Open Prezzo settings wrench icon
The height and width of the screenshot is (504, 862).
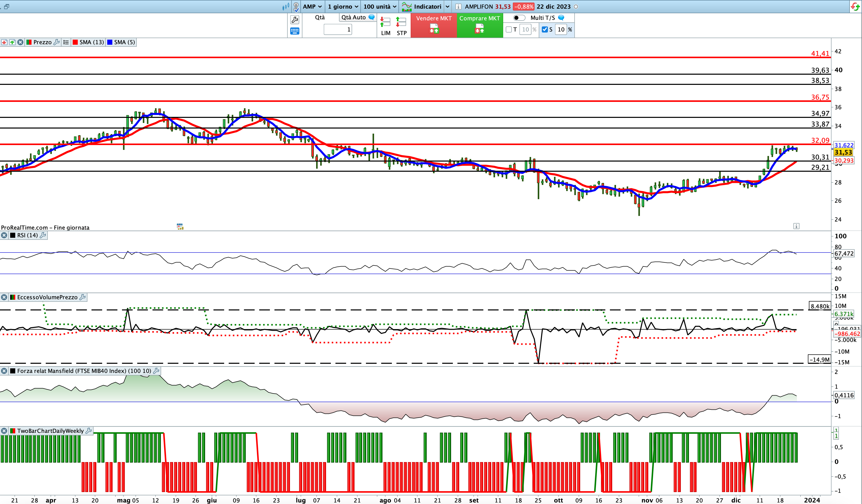coord(57,42)
